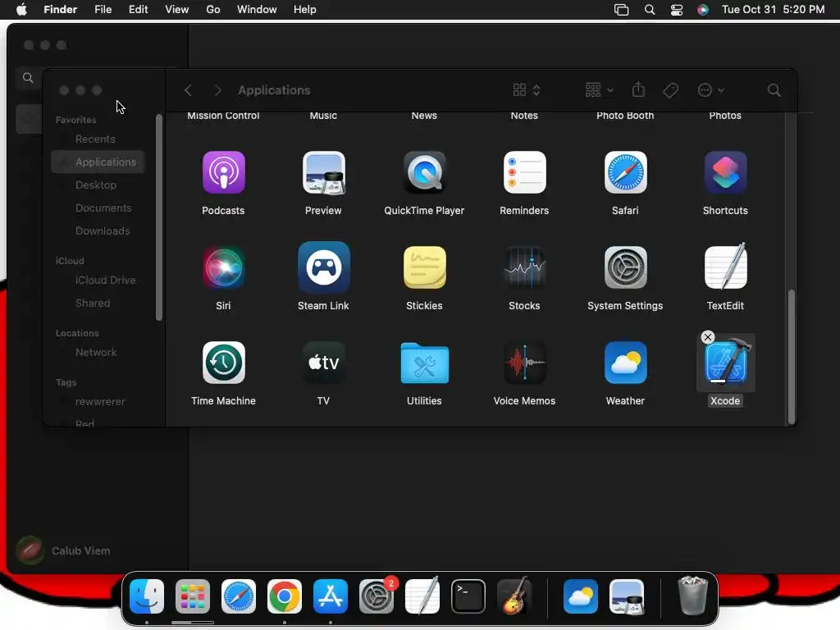This screenshot has width=840, height=630.
Task: Open GarageBand from the Dock
Action: (514, 596)
